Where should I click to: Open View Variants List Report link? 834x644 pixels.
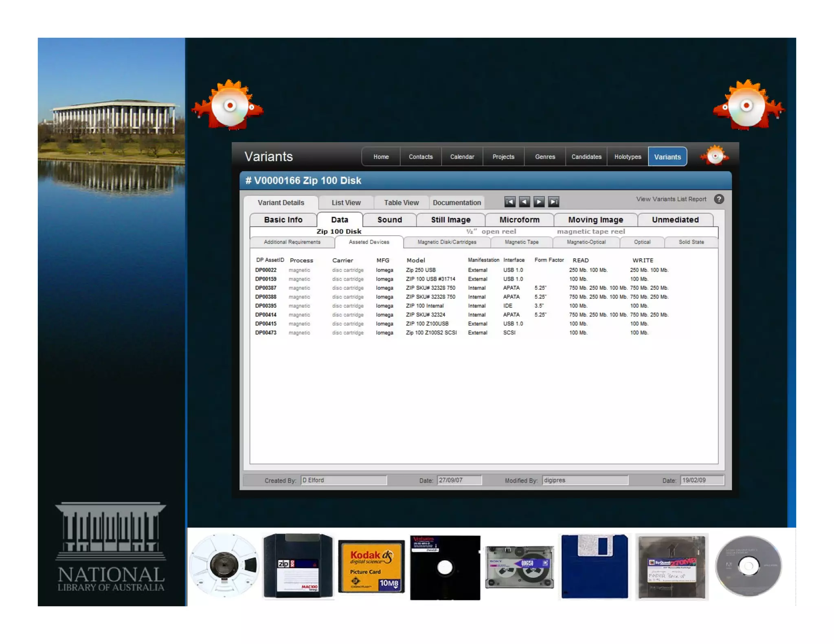[671, 199]
